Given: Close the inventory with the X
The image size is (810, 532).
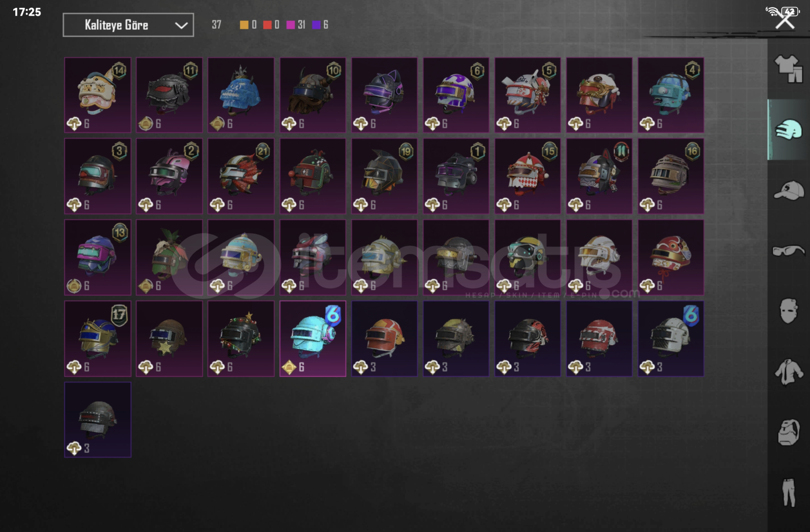Looking at the screenshot, I should (784, 21).
